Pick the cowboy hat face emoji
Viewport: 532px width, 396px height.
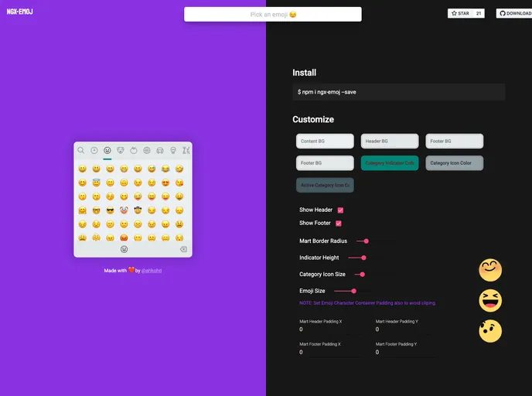(x=138, y=210)
